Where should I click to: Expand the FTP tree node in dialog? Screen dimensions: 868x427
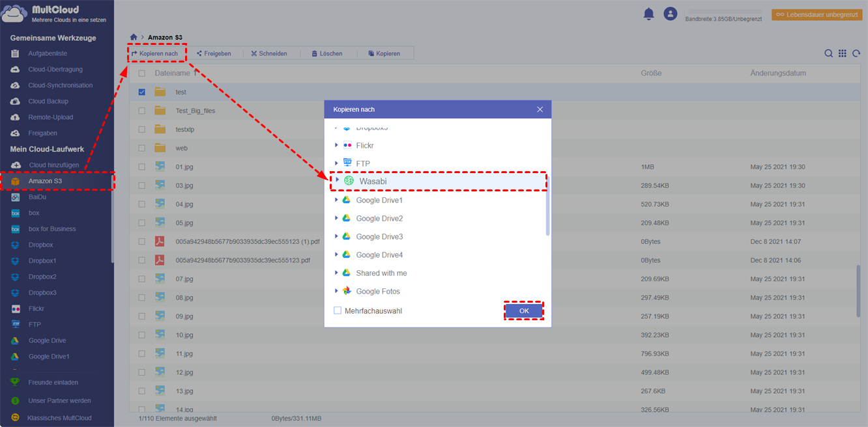(x=336, y=163)
